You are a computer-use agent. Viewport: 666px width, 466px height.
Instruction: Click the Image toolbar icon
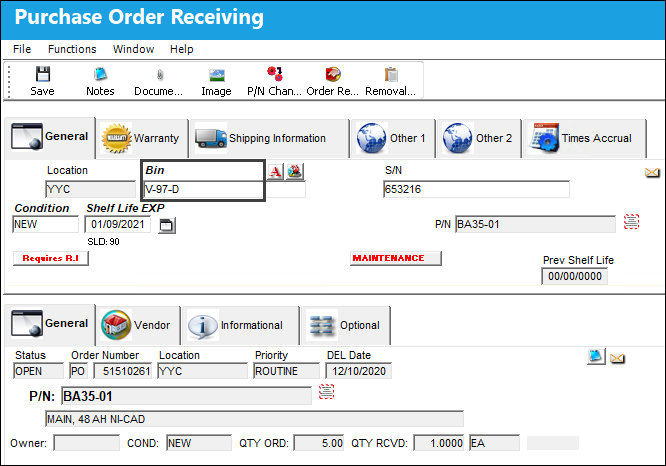[x=217, y=81]
